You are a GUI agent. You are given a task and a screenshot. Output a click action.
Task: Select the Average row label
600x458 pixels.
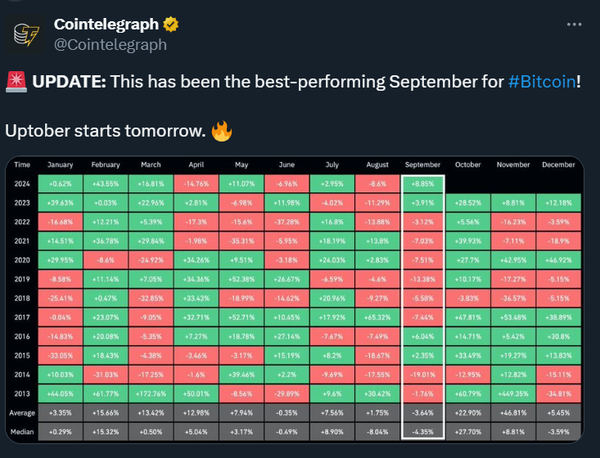pyautogui.click(x=23, y=411)
